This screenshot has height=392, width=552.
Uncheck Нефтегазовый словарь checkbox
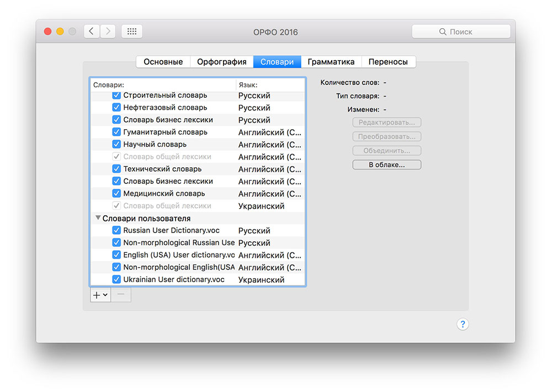(x=116, y=108)
